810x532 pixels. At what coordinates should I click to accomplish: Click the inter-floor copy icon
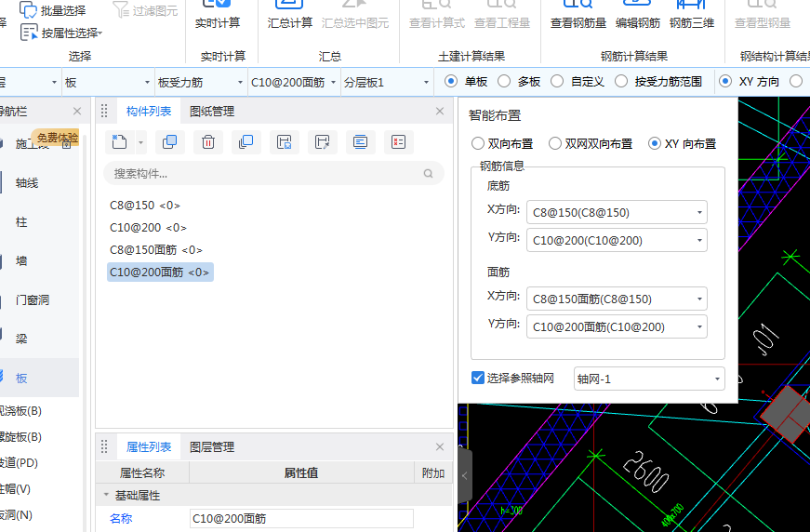pyautogui.click(x=246, y=142)
